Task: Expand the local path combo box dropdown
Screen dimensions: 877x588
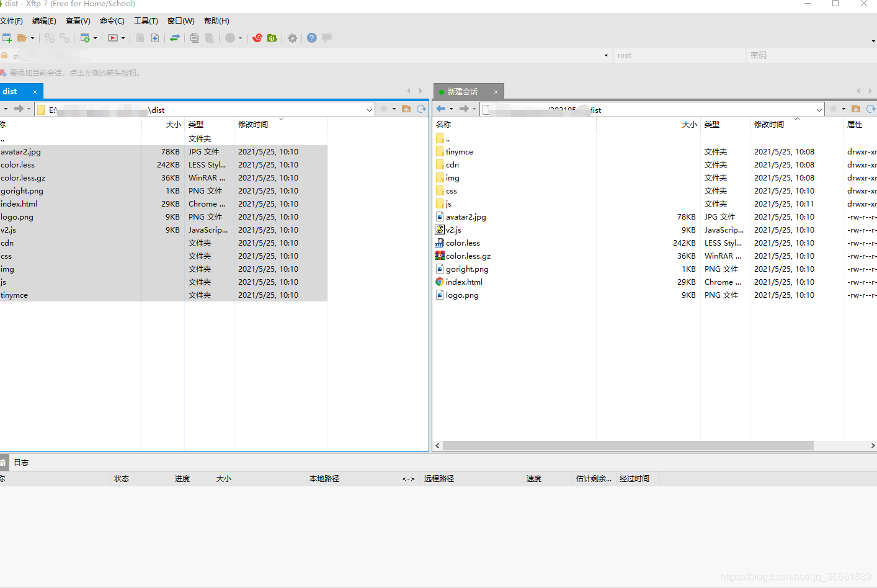Action: 369,110
